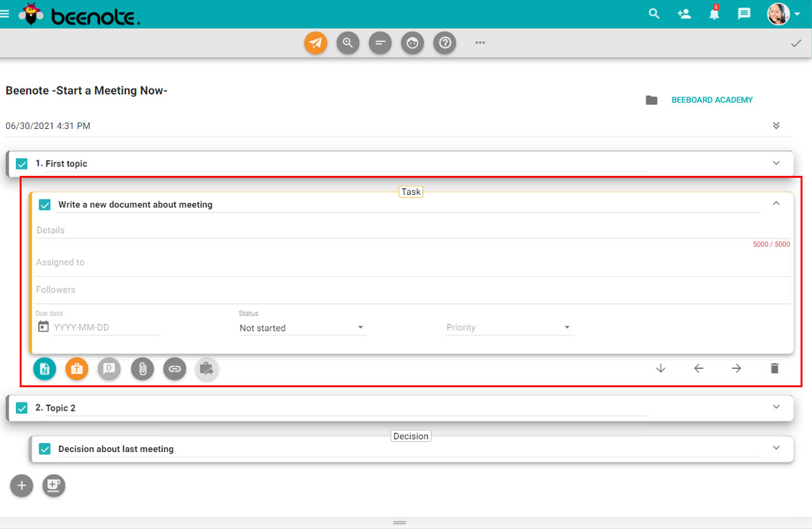Toggle the Write a new document checkbox
Screen dimensions: 812x532
tap(44, 204)
